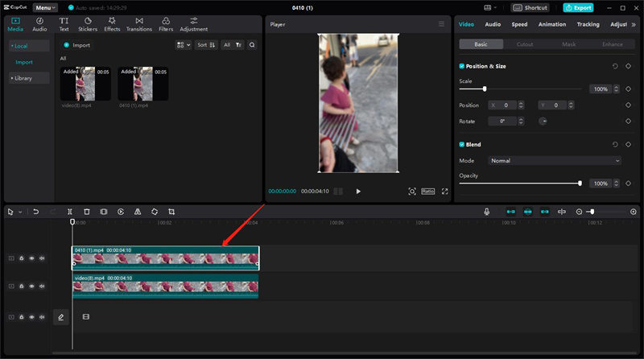Open the Adjustment tab
Image resolution: width=644 pixels, height=359 pixels.
coord(194,24)
